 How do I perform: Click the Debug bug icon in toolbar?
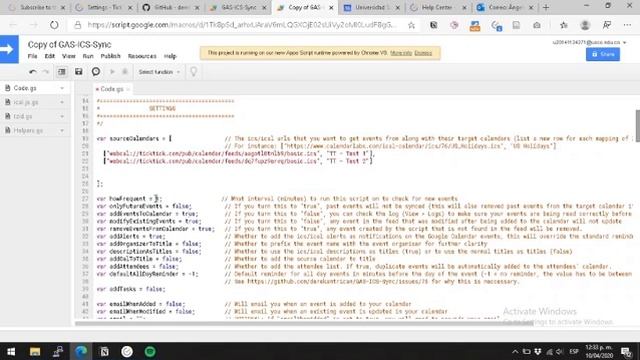pyautogui.click(x=125, y=72)
